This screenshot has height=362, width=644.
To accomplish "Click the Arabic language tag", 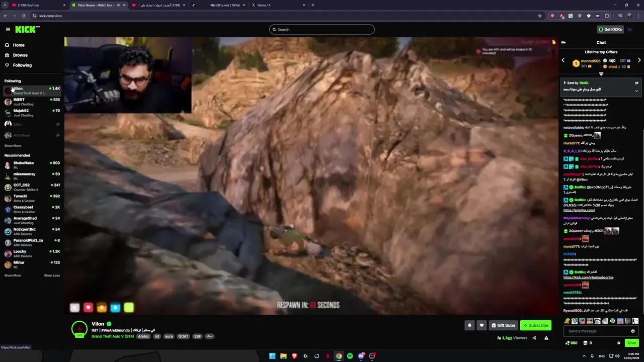I will [x=143, y=336].
